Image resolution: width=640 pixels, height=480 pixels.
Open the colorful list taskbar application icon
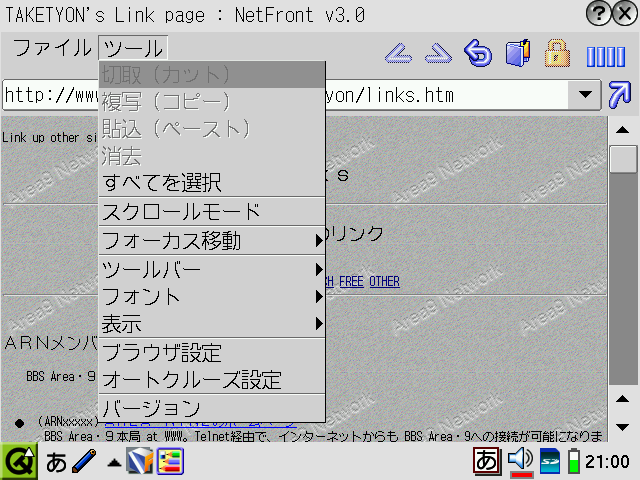pos(170,461)
